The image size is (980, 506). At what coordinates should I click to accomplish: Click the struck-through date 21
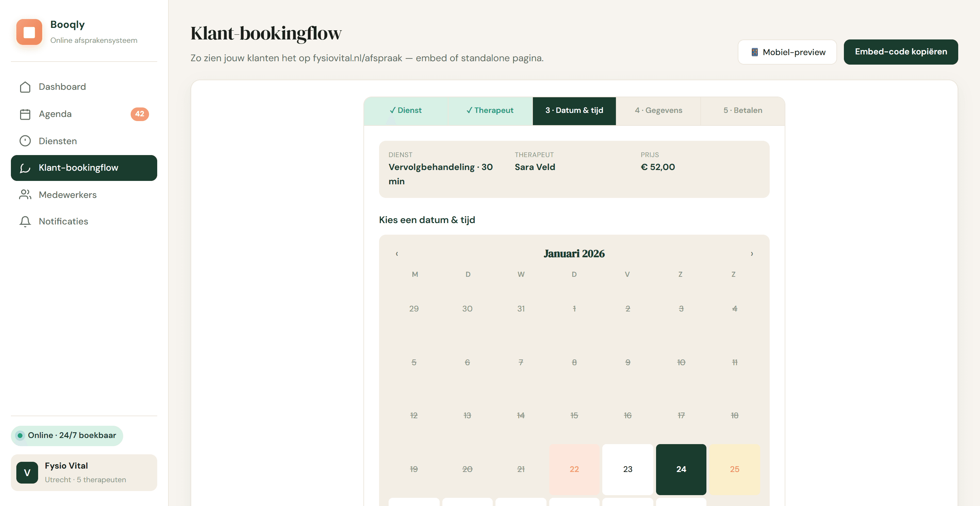tap(521, 469)
